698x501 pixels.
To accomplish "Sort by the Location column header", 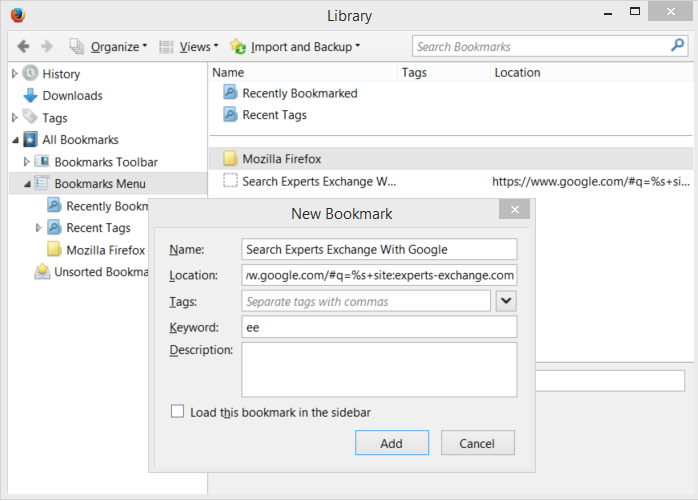I will tap(592, 72).
